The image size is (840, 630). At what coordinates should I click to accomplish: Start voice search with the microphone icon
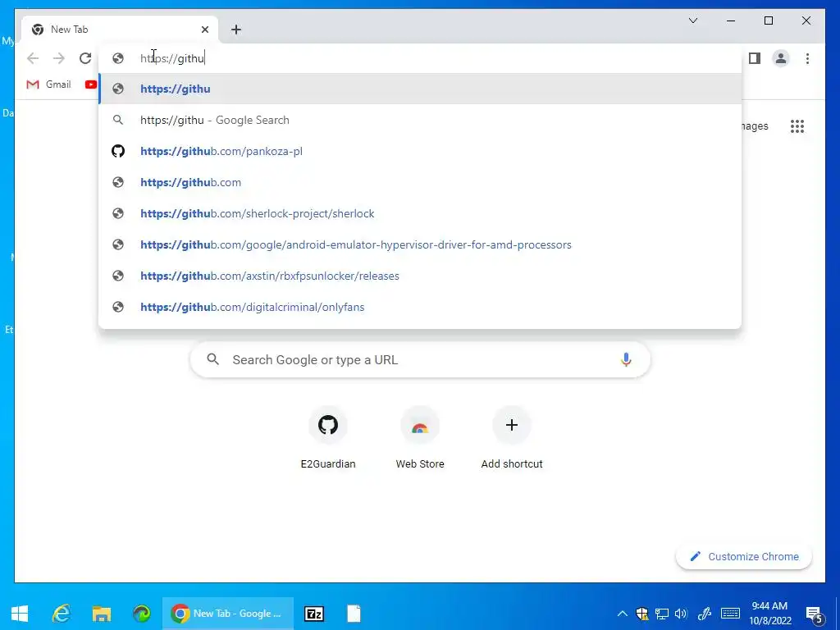[x=626, y=359]
